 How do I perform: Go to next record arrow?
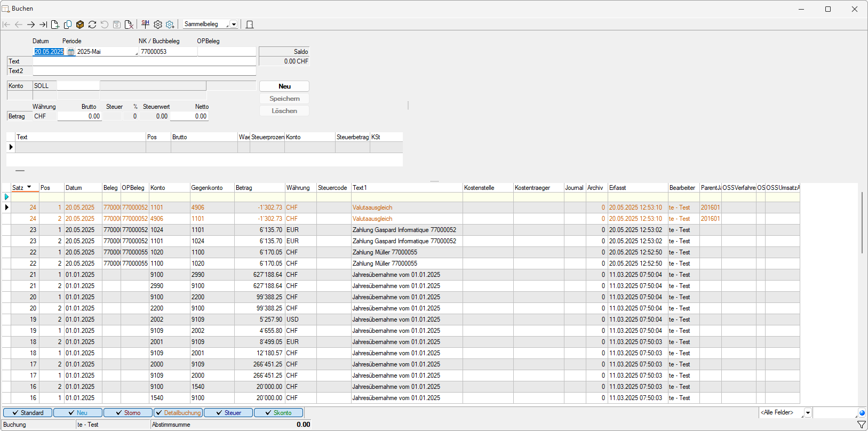[31, 25]
